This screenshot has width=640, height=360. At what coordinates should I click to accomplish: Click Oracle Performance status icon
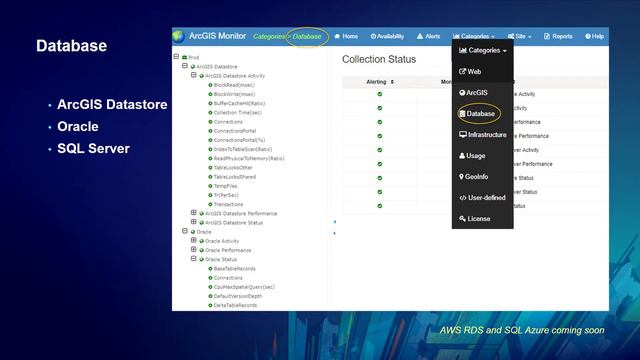tap(202, 251)
